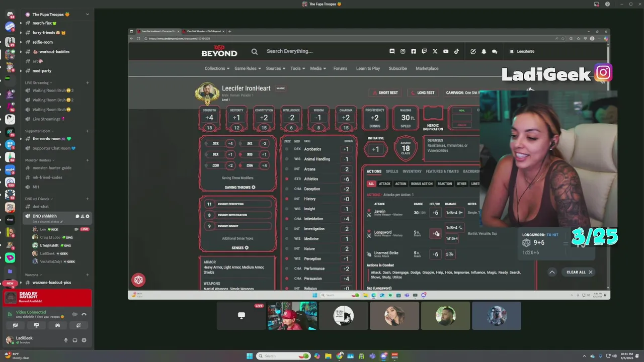The height and width of the screenshot is (362, 644).
Task: Open chat for DND shhhhhh voice channel
Action: [77, 216]
